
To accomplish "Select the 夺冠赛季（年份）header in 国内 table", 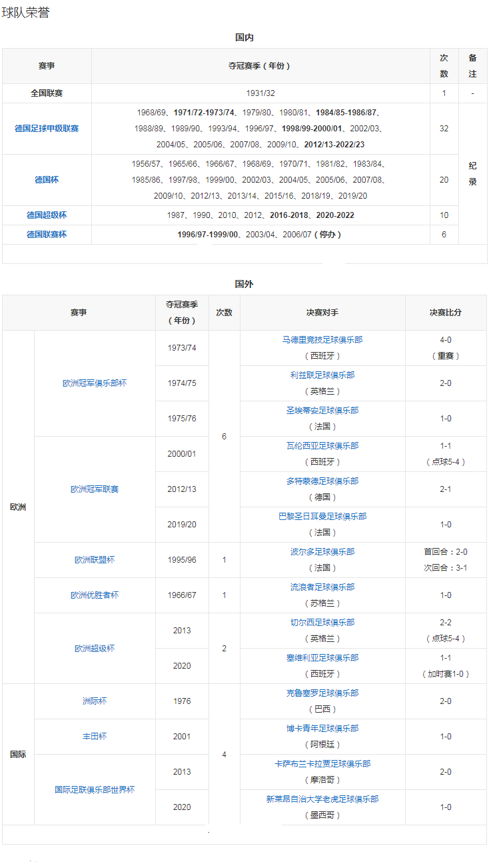I will click(260, 66).
